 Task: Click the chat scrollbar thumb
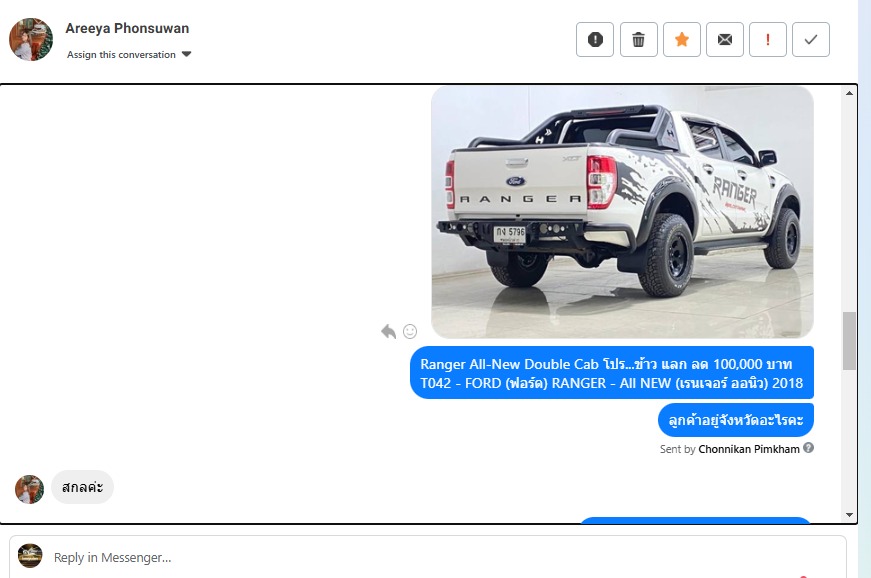pos(849,341)
